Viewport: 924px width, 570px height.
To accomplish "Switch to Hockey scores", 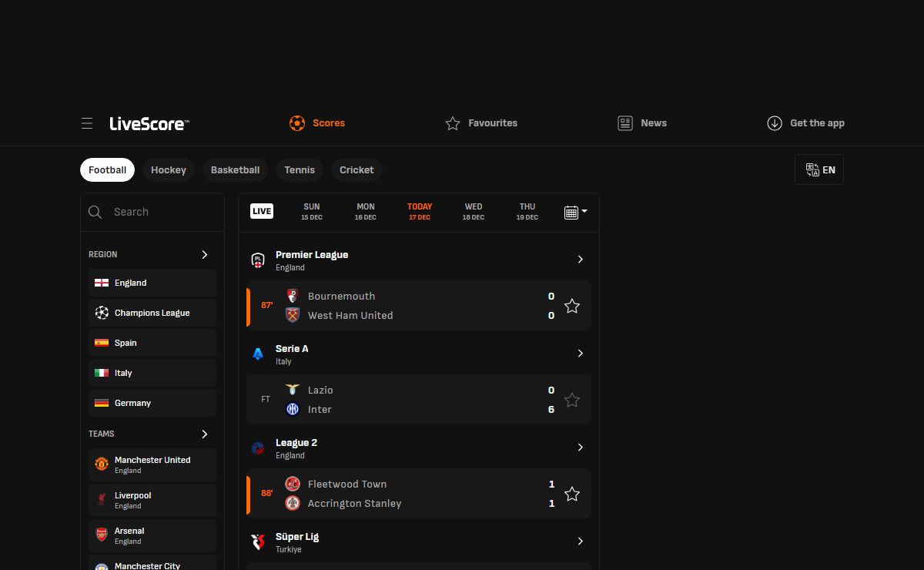I will [169, 170].
